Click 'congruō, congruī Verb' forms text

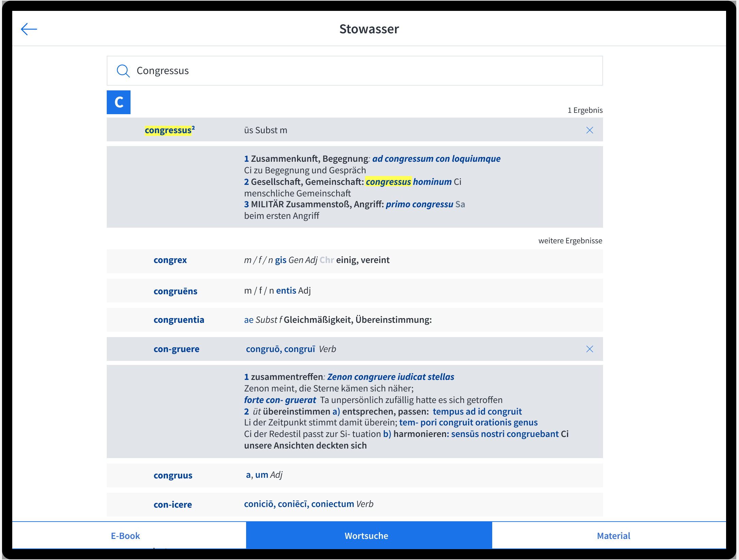291,349
